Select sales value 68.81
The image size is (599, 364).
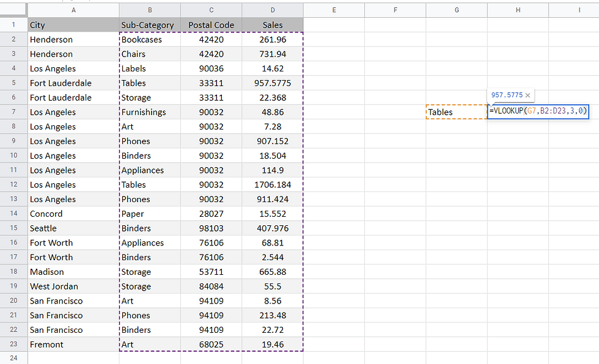[x=273, y=242]
